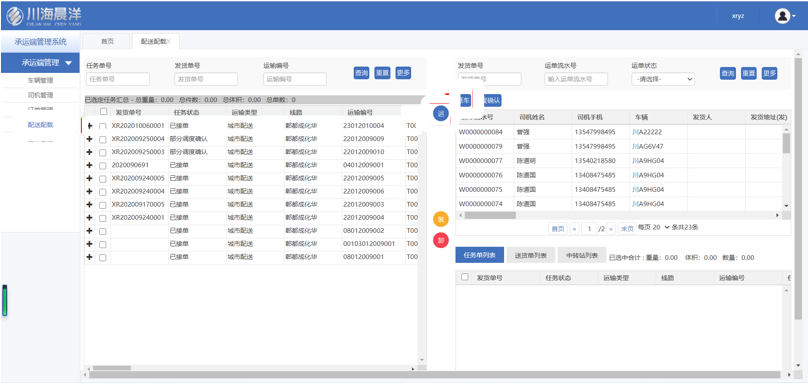Viewport: 808px width, 386px height.
Task: Collapse the 承运端管理 sidebar section
Action: point(40,63)
